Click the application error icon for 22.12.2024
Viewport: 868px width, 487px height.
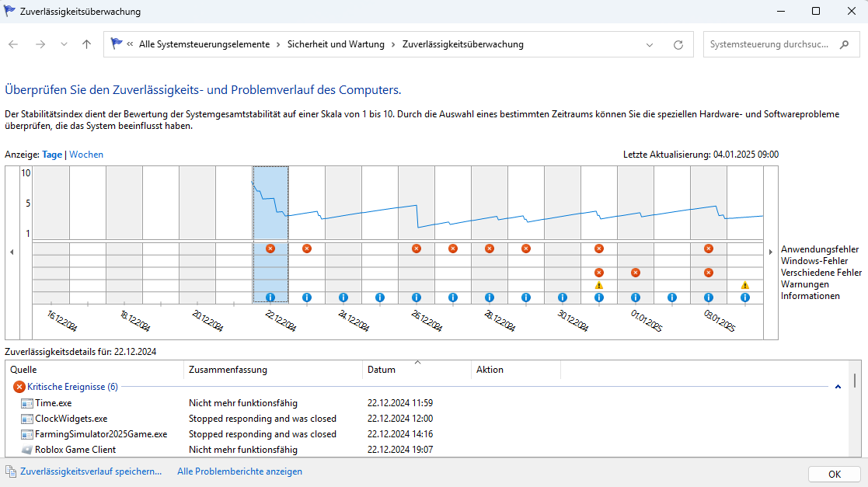pos(270,249)
